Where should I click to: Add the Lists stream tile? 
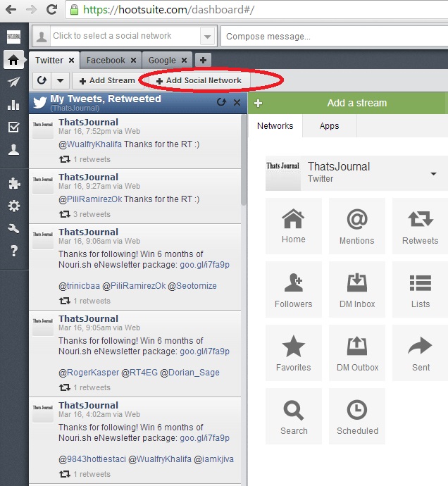(x=420, y=289)
